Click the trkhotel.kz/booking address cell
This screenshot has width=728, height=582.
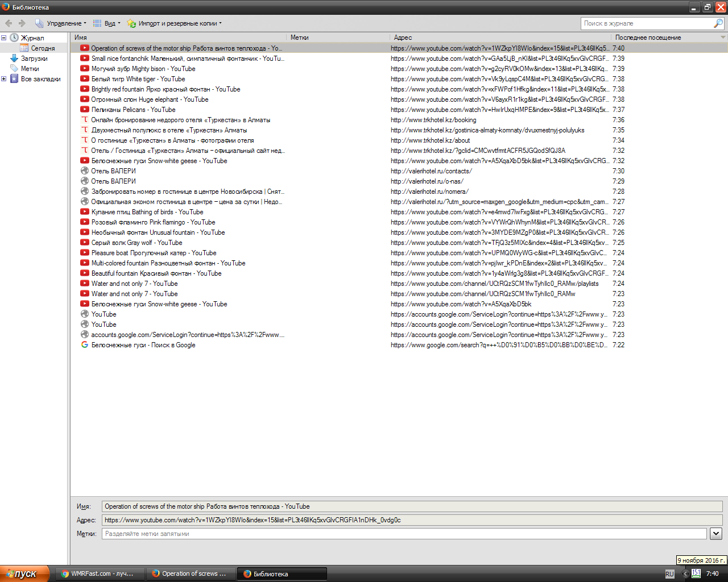click(x=433, y=120)
